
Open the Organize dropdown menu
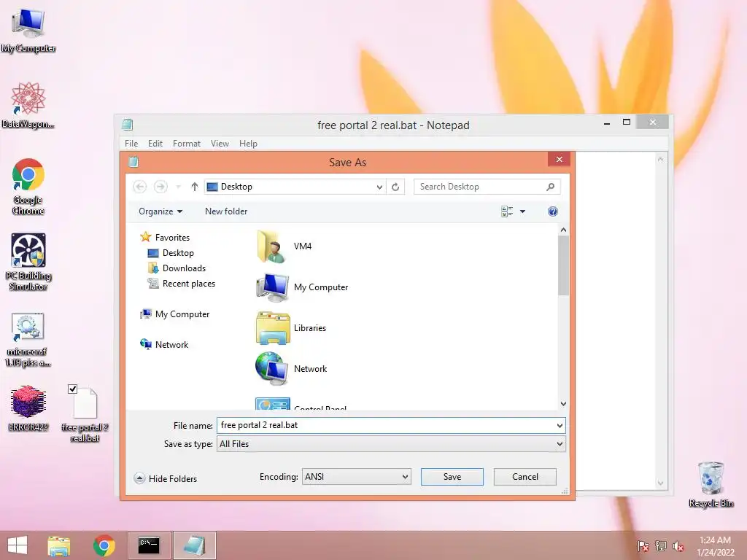160,211
